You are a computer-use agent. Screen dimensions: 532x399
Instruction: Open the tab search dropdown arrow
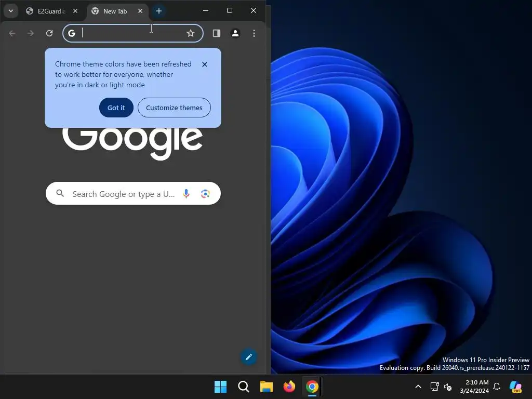click(x=11, y=11)
